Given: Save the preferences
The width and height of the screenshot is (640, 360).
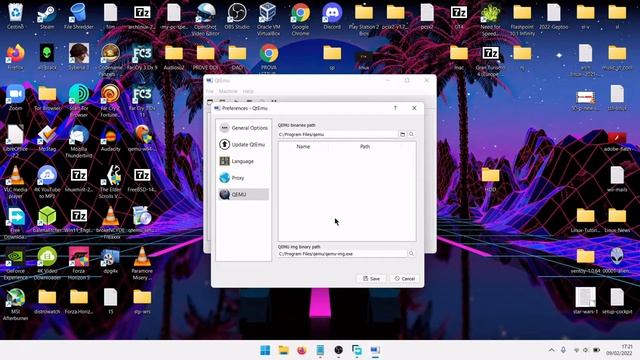Looking at the screenshot, I should (x=371, y=279).
